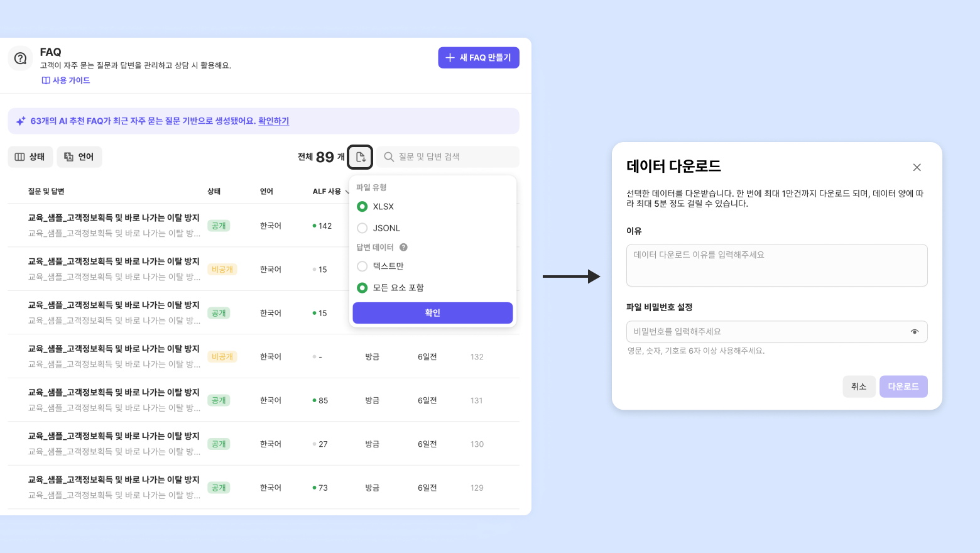Open the 사용 가이드 link
The height and width of the screenshot is (553, 980).
point(66,80)
